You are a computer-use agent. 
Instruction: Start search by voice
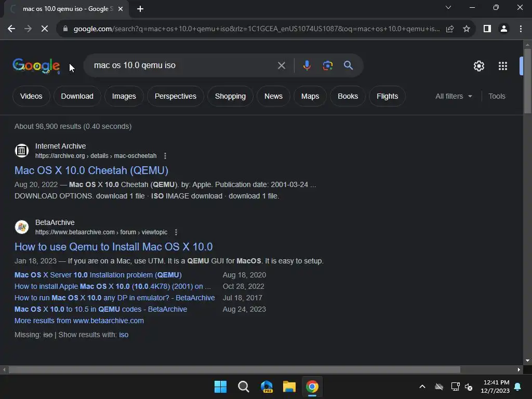coord(307,65)
